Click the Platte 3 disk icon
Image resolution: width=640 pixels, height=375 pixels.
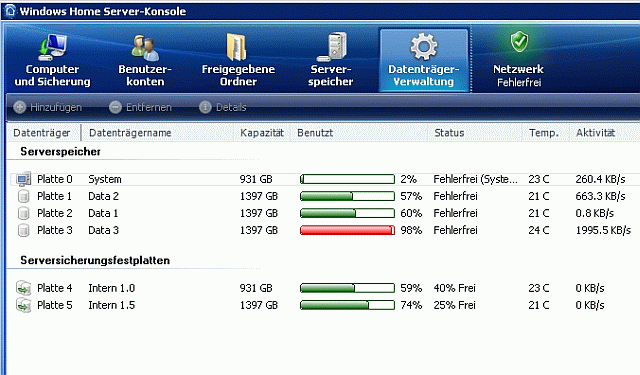click(x=24, y=230)
